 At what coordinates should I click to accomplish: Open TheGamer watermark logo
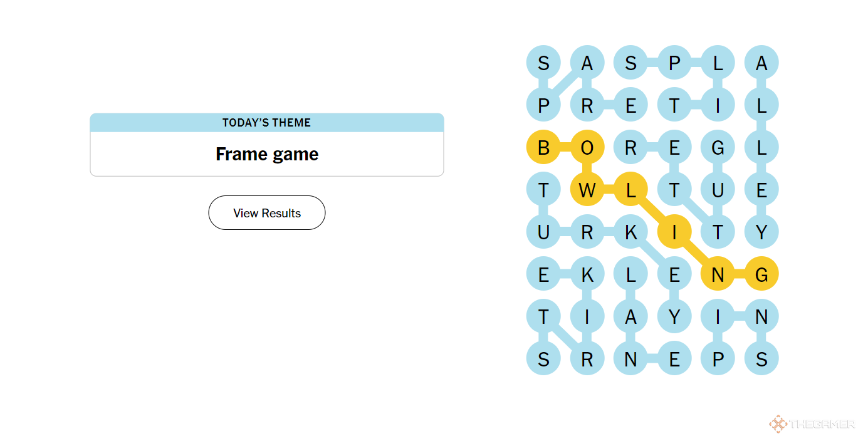coord(812,424)
